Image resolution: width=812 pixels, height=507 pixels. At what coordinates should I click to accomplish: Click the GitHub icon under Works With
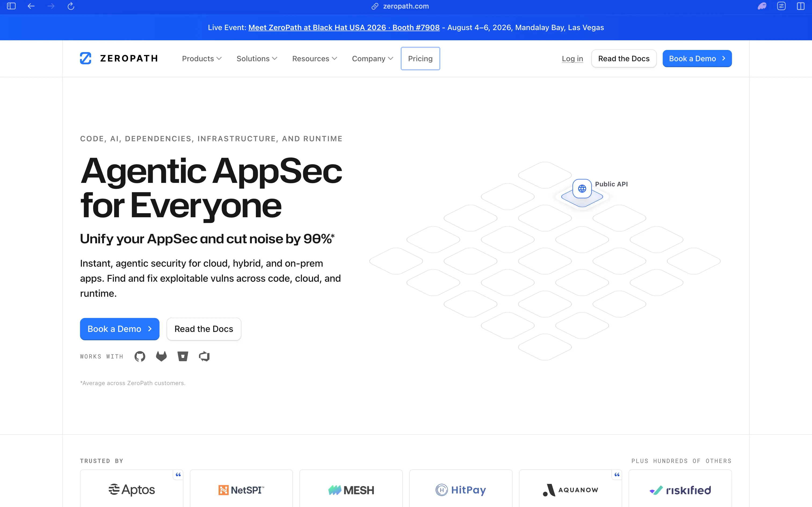tap(140, 356)
